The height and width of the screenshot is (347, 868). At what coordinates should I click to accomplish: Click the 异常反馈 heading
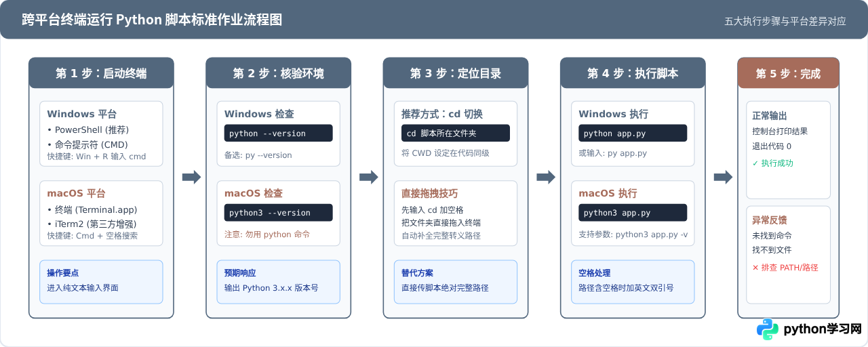pos(770,221)
